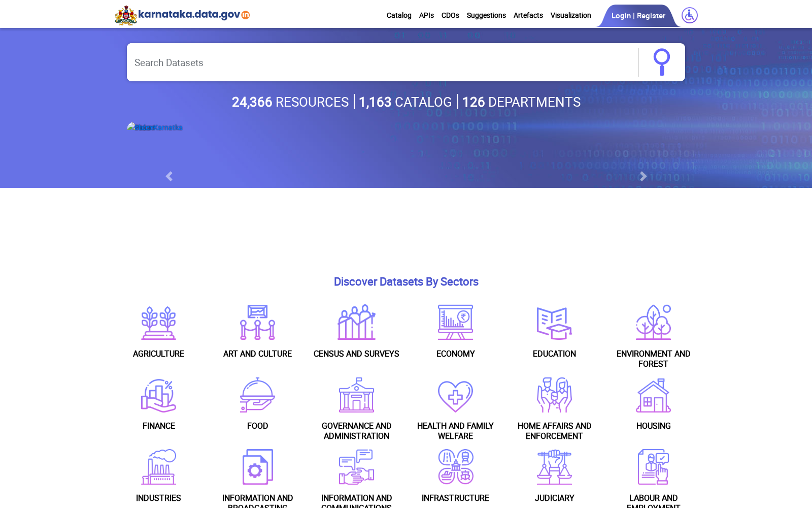Open the Visualization menu item

click(570, 15)
